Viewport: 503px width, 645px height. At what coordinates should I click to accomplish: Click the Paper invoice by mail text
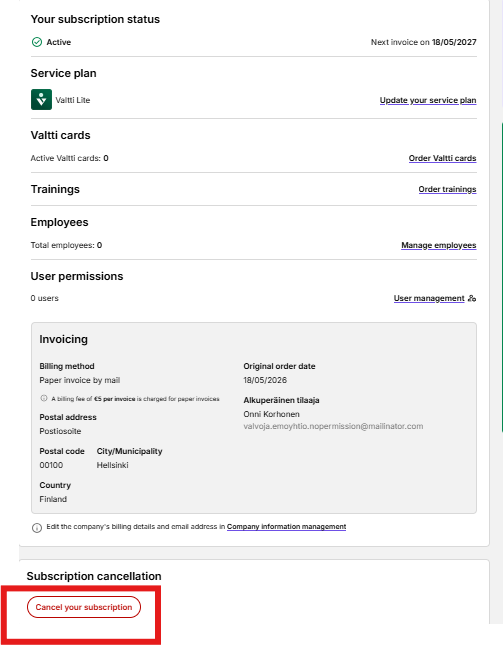(x=80, y=380)
